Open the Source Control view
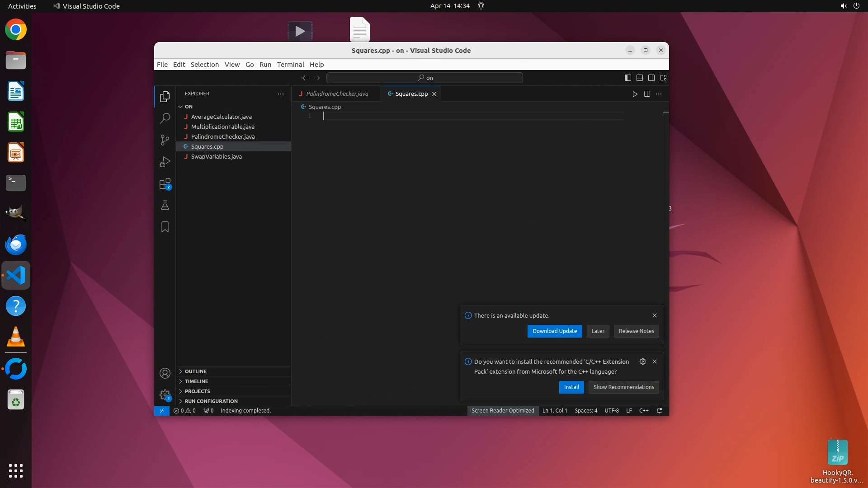 [x=165, y=140]
